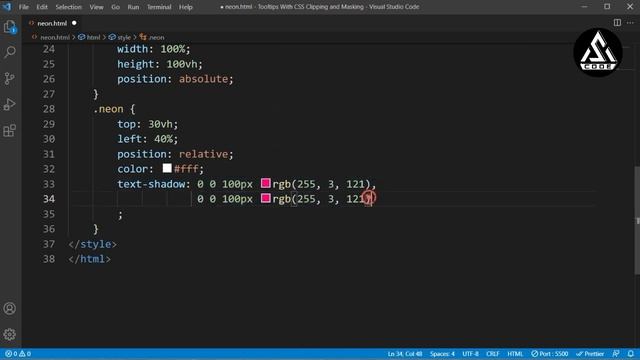
Task: Open the Source Control view
Action: click(10, 78)
